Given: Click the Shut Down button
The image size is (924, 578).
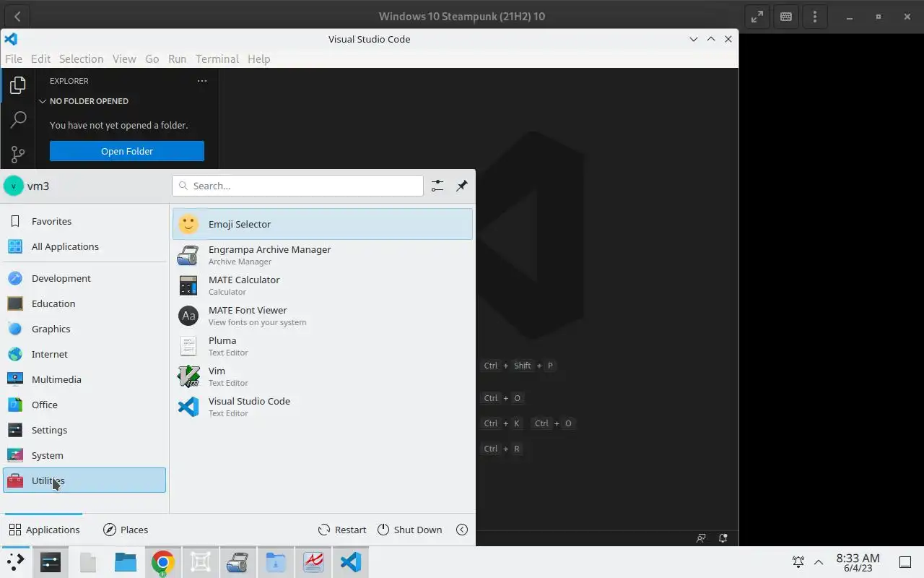Looking at the screenshot, I should (x=409, y=530).
